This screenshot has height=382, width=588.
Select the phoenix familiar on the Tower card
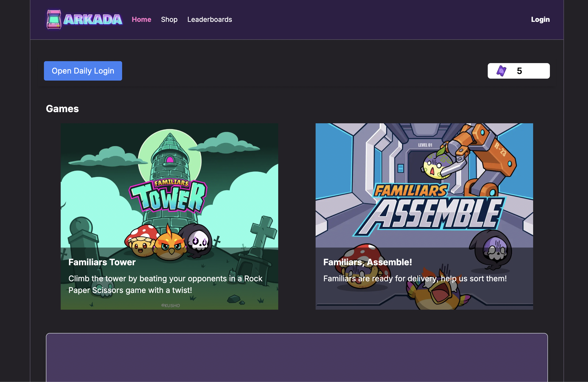170,244
